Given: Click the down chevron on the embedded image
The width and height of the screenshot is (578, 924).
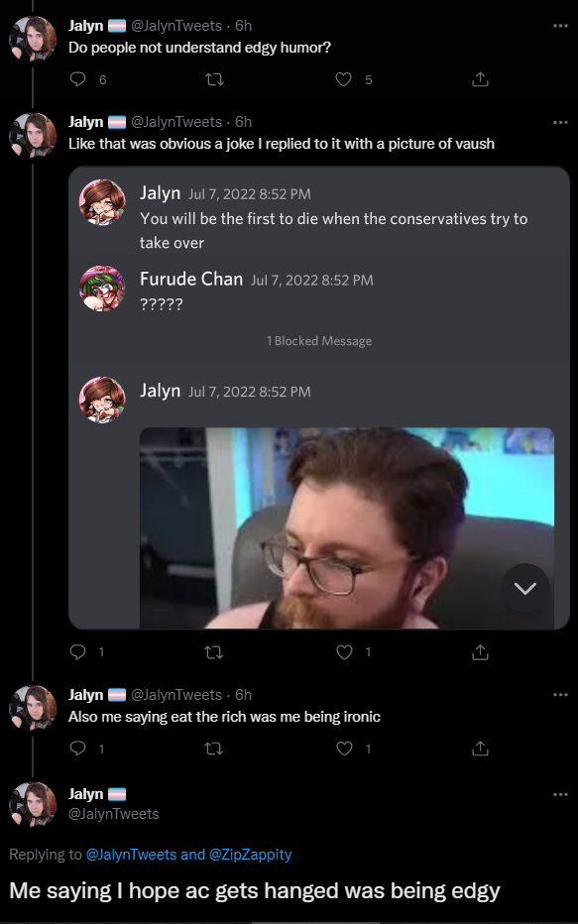Looking at the screenshot, I should (525, 588).
